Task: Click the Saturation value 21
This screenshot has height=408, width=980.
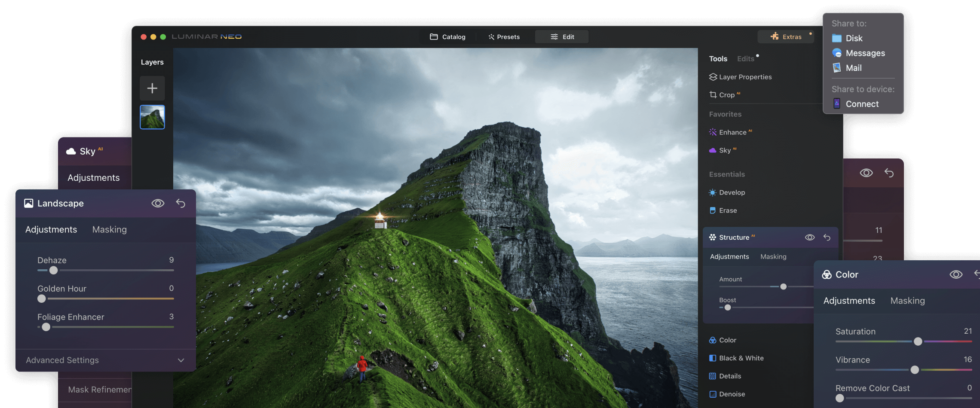Action: pos(968,331)
